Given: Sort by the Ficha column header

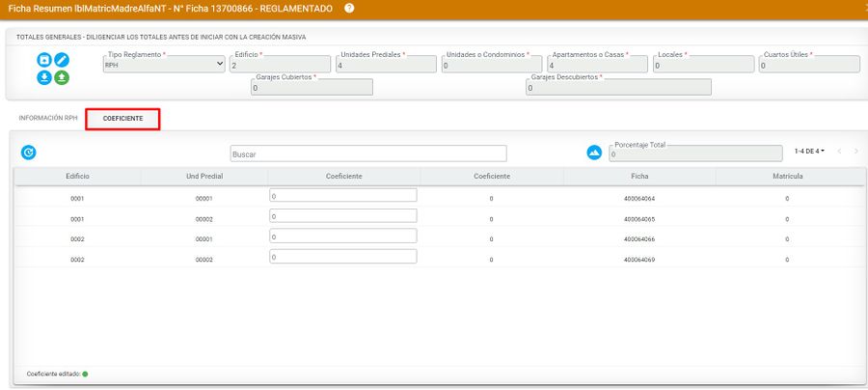Looking at the screenshot, I should [x=639, y=177].
